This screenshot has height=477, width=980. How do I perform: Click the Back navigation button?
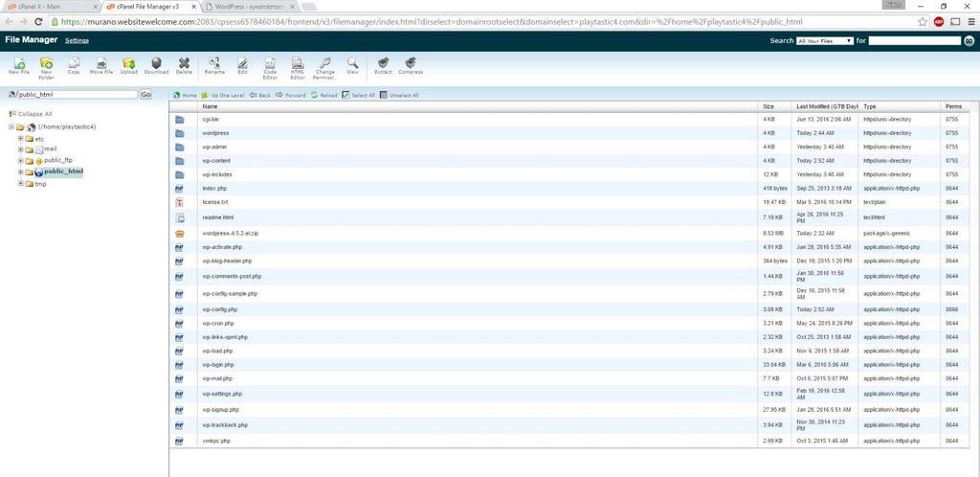click(x=260, y=95)
